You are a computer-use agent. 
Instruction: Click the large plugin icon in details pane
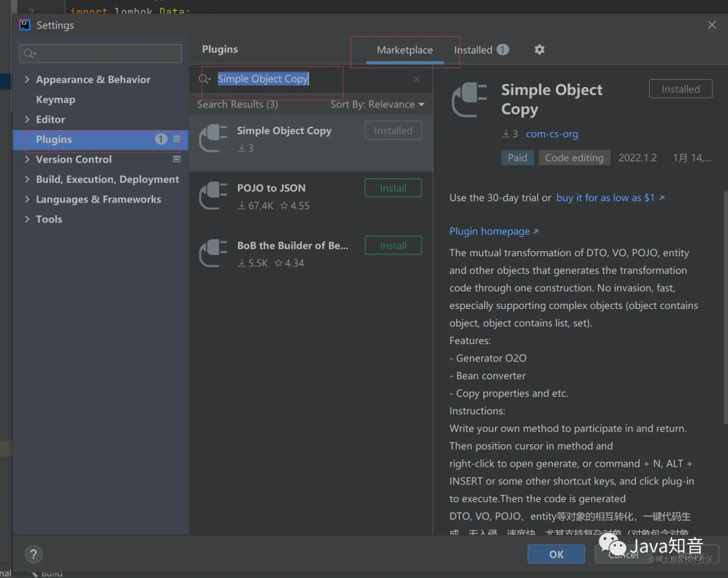click(469, 99)
